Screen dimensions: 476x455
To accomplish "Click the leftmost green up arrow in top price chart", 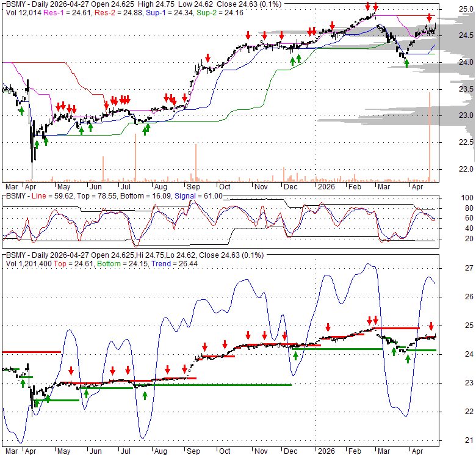I will pyautogui.click(x=21, y=111).
